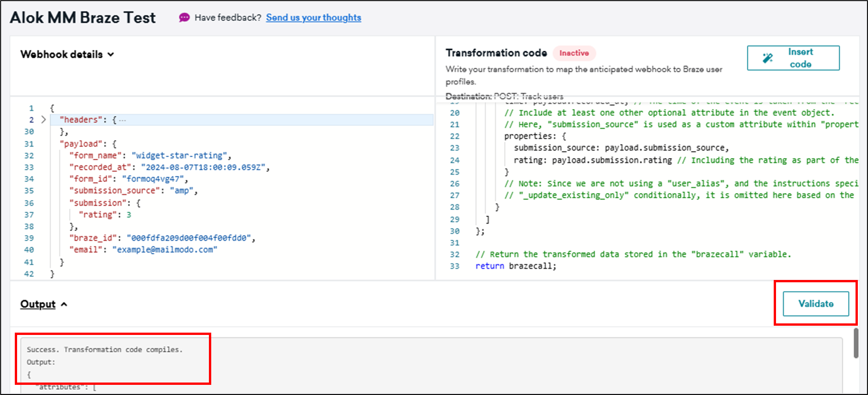Image resolution: width=868 pixels, height=395 pixels.
Task: Click line number 42 in webhook editor
Action: click(x=29, y=273)
